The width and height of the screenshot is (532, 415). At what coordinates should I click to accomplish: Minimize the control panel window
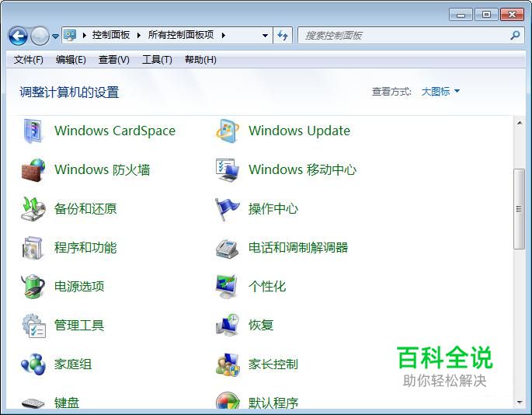[461, 15]
